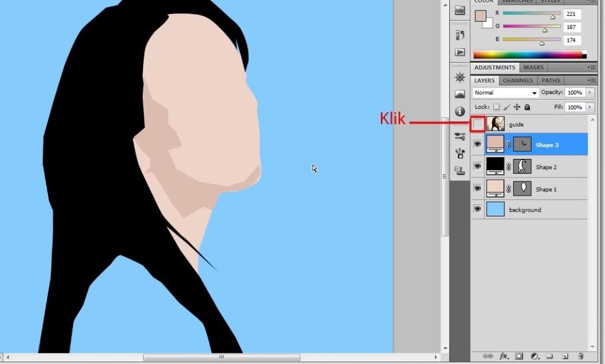The image size is (605, 364).
Task: Toggle Lock position move icon
Action: point(517,107)
